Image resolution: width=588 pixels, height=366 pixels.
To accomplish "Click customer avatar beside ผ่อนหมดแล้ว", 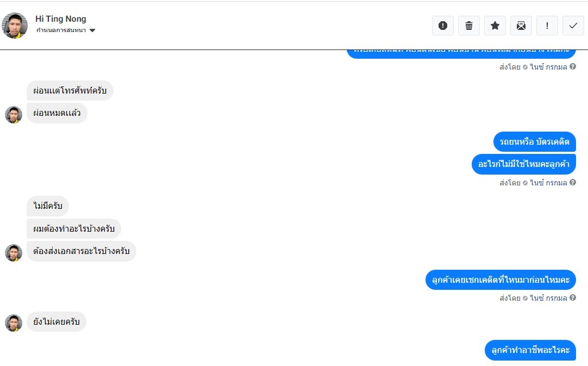I will tap(14, 115).
